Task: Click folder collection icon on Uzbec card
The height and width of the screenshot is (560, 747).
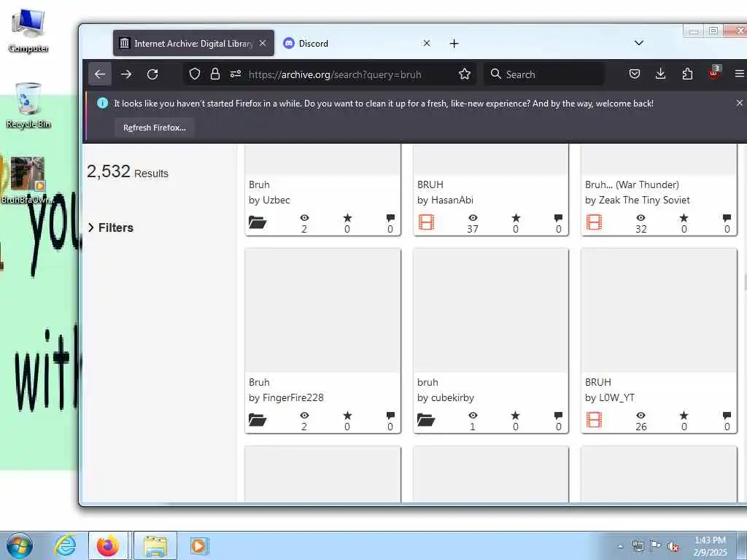Action: (258, 222)
